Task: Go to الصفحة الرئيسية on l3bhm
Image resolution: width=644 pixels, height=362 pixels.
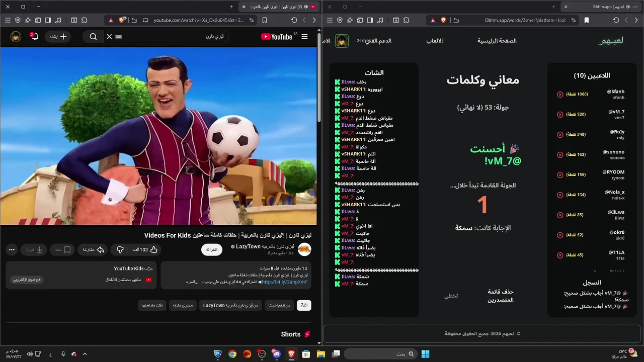Action: (497, 41)
